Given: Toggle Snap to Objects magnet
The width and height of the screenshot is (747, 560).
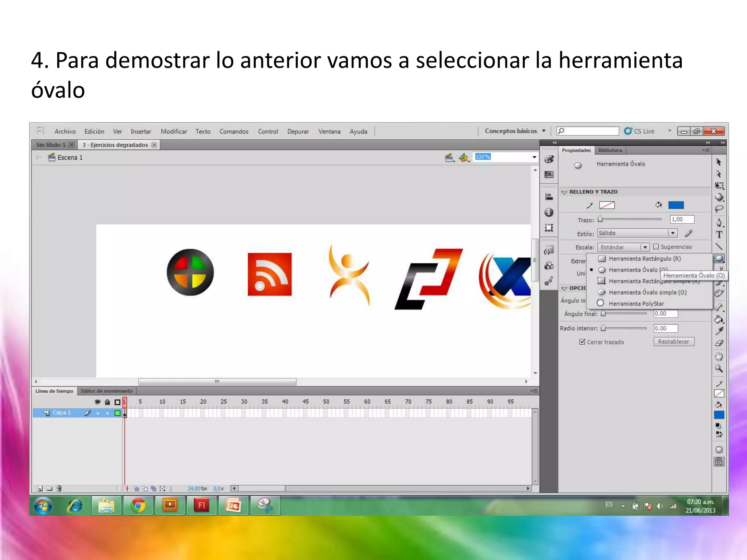Looking at the screenshot, I should click(x=719, y=462).
